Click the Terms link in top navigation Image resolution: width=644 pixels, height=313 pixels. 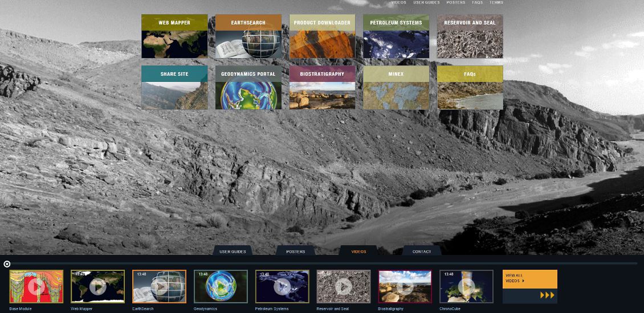(x=496, y=3)
